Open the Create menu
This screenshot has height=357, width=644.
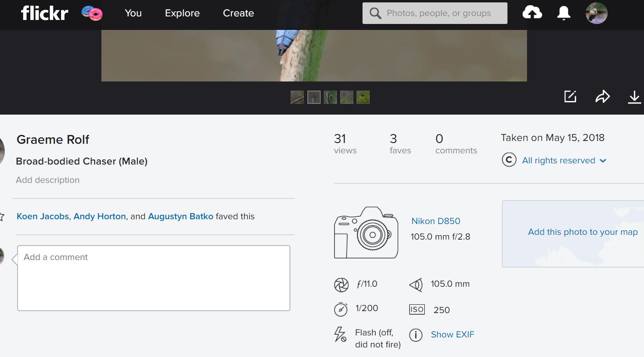pyautogui.click(x=238, y=13)
